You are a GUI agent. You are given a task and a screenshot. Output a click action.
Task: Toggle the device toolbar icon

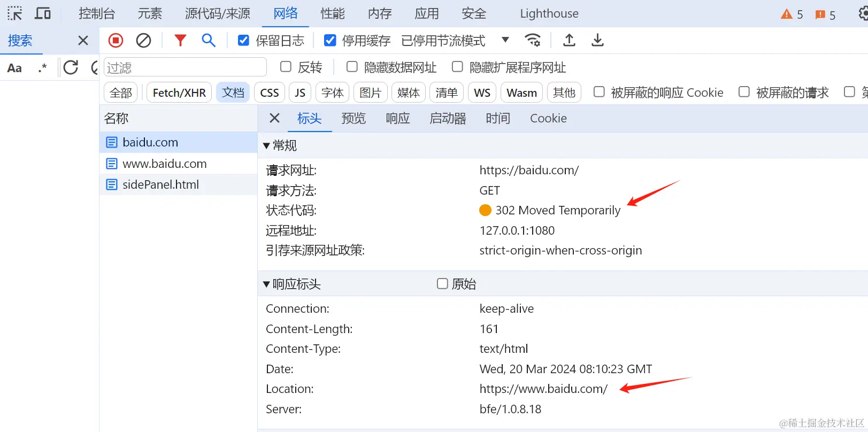[43, 13]
